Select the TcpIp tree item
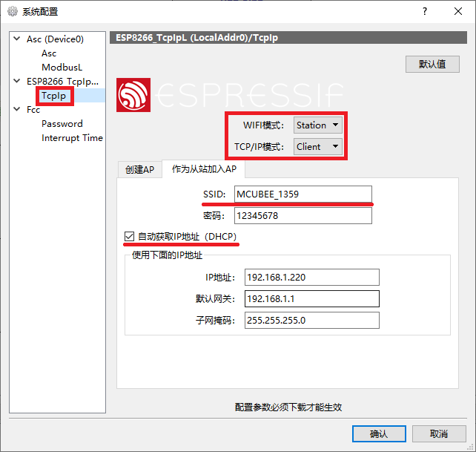This screenshot has height=452, width=476. click(55, 96)
